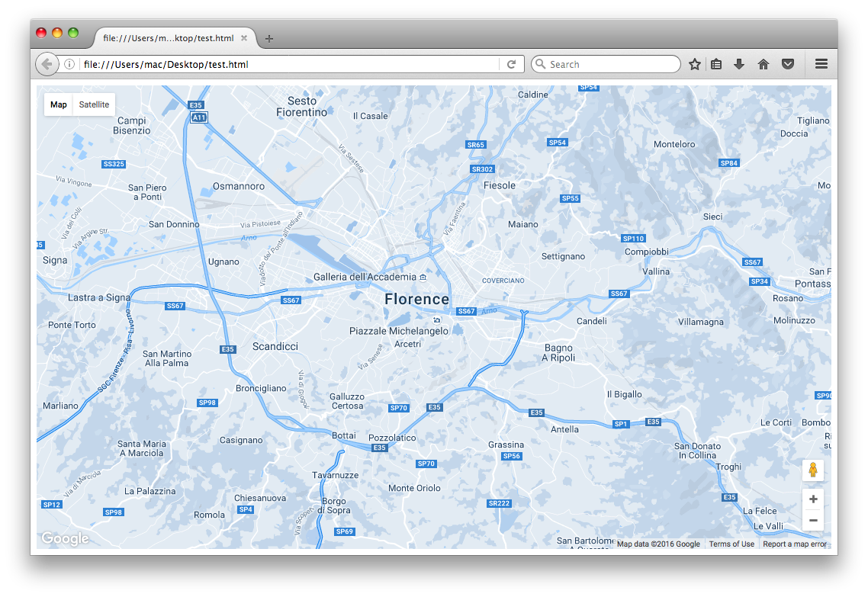
Task: Click the SR222 road shield
Action: click(x=499, y=503)
